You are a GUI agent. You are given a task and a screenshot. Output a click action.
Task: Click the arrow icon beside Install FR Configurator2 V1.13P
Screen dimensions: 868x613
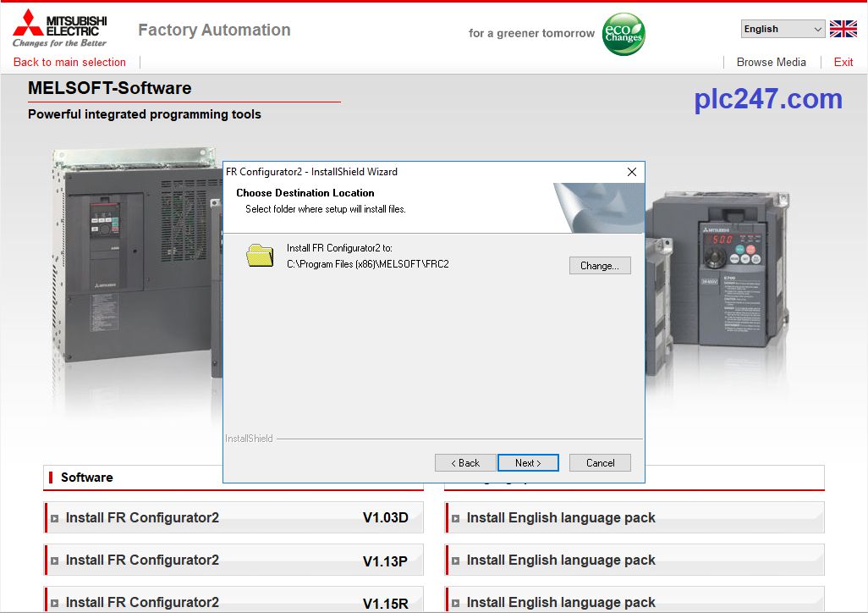click(x=55, y=560)
